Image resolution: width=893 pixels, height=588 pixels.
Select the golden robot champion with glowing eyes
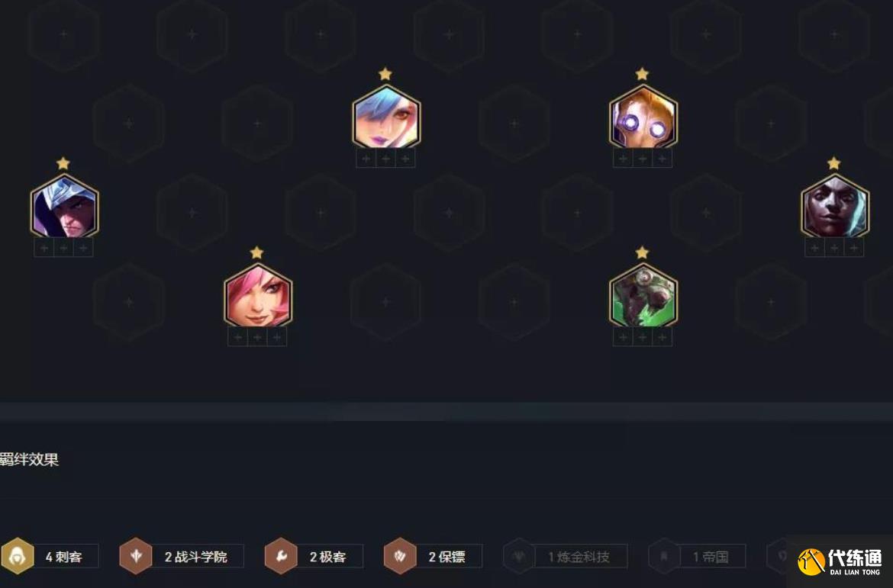pyautogui.click(x=643, y=117)
